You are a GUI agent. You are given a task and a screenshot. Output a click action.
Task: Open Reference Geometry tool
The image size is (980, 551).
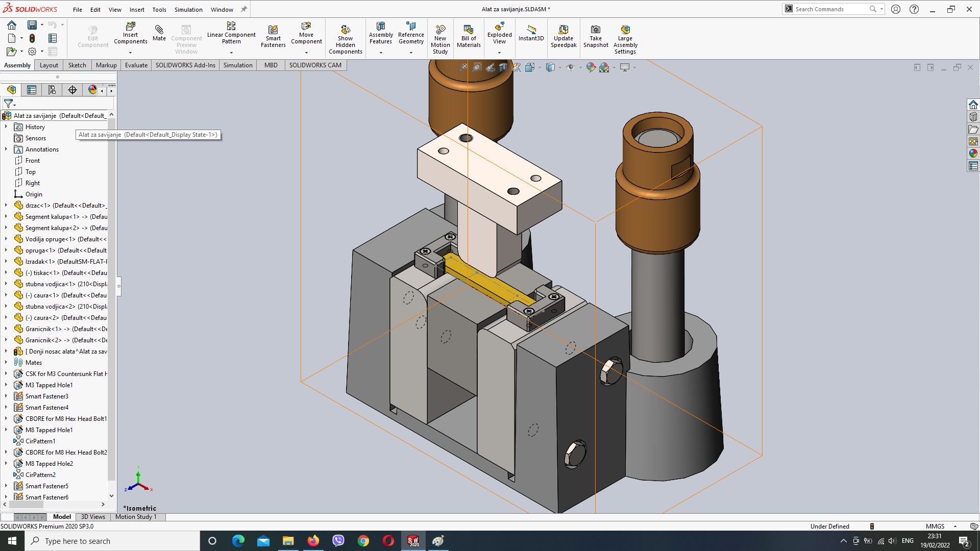[x=411, y=34]
